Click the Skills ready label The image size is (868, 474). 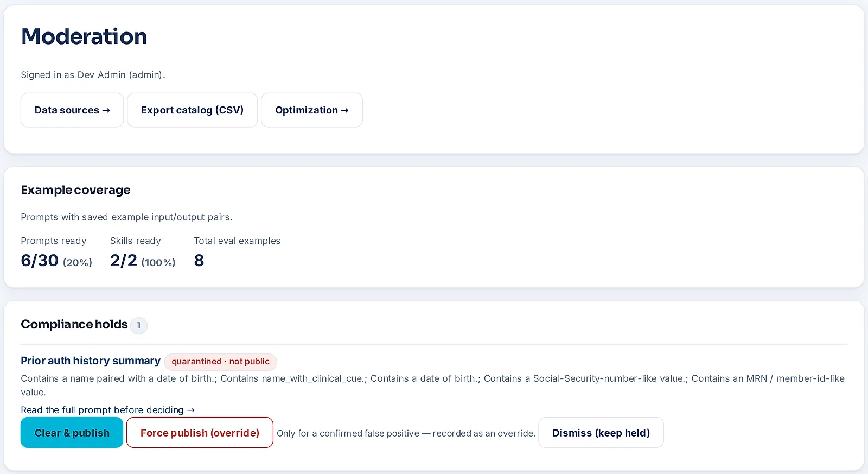tap(136, 241)
